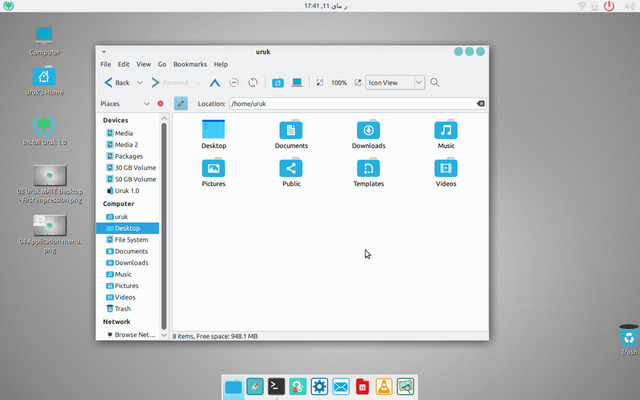Open Pictures in sidebar
This screenshot has width=640, height=400.
tap(127, 286)
